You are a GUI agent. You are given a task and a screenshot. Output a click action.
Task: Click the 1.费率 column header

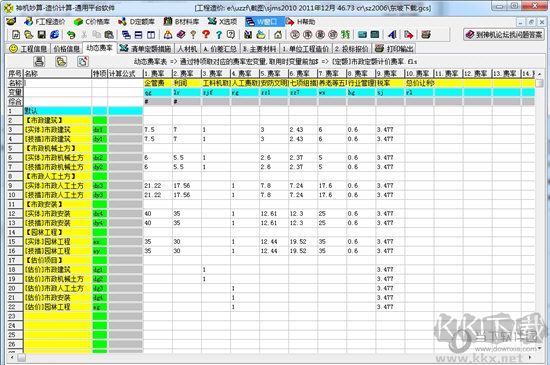coord(157,74)
